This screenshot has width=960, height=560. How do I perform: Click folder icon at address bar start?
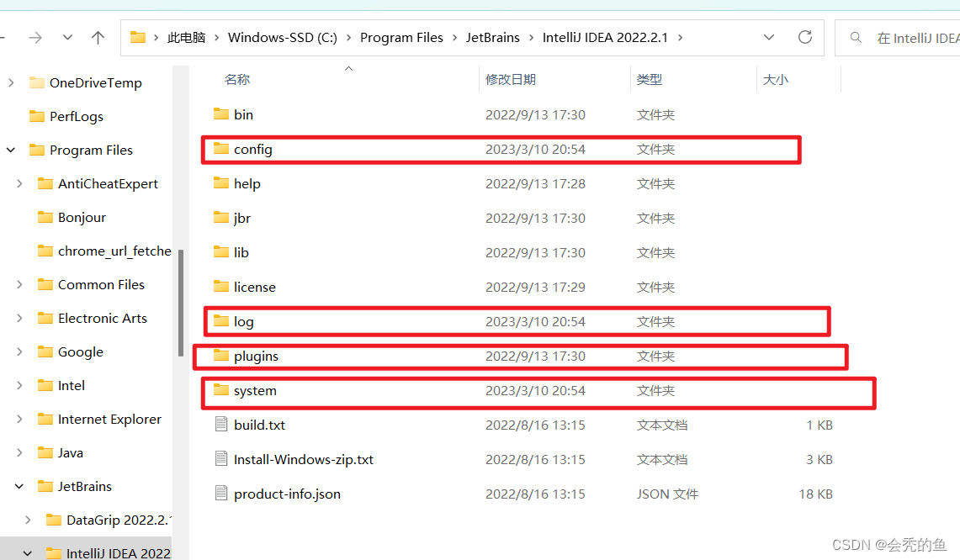click(x=138, y=37)
